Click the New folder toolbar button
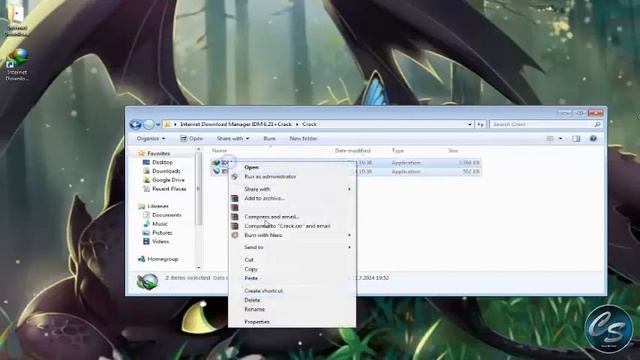The height and width of the screenshot is (360, 640). pos(303,139)
